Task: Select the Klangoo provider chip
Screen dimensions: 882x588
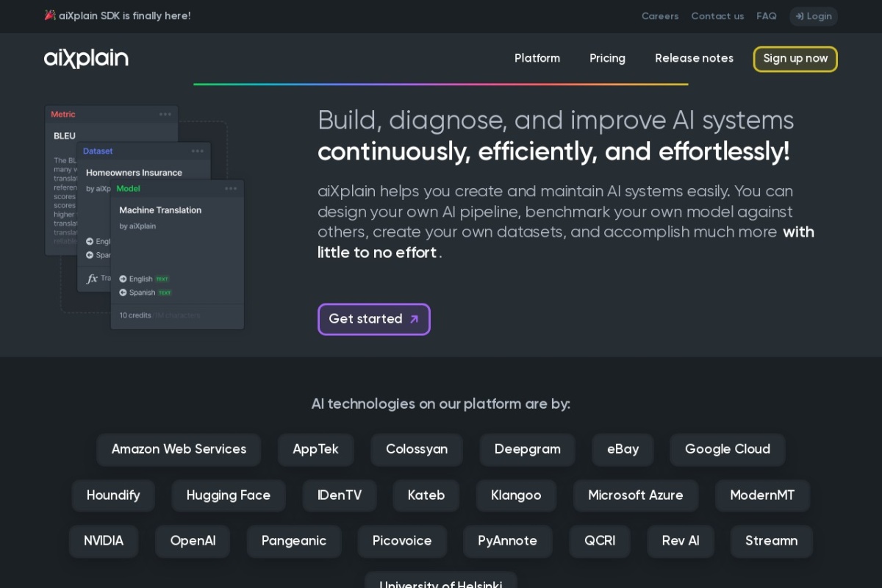Action: tap(516, 495)
